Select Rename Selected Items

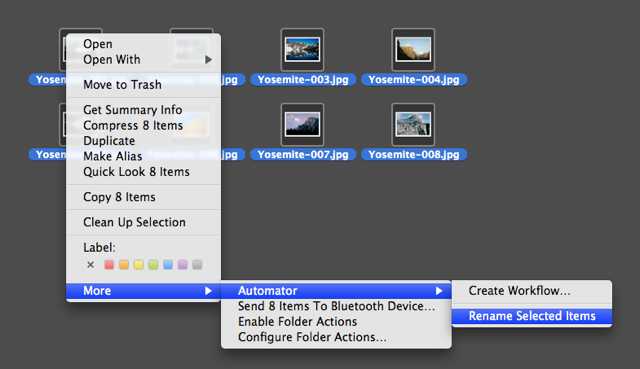click(532, 316)
